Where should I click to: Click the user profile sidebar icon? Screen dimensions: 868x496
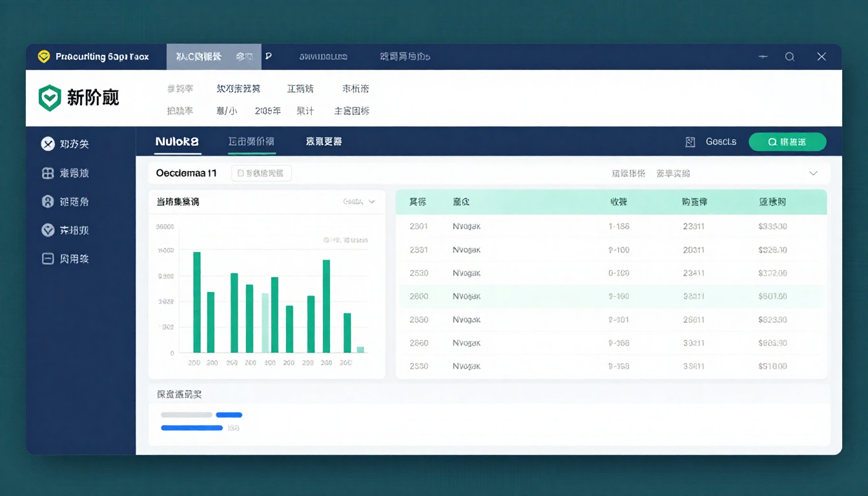point(48,201)
